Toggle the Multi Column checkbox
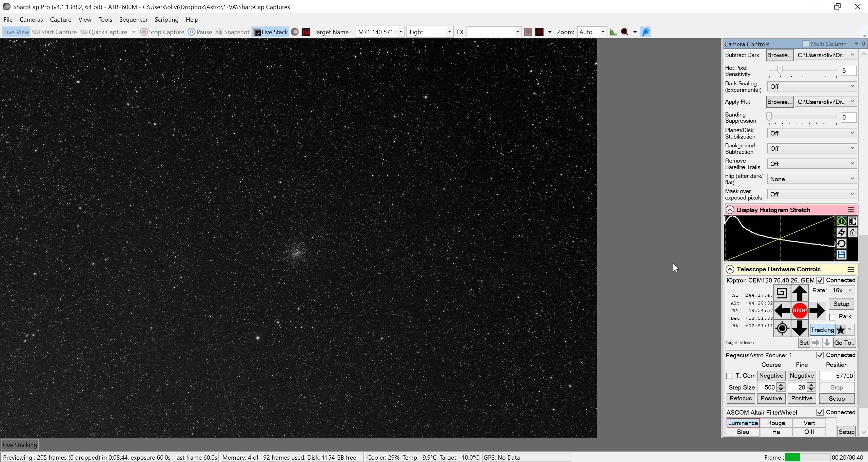This screenshot has width=868, height=462. 806,44
